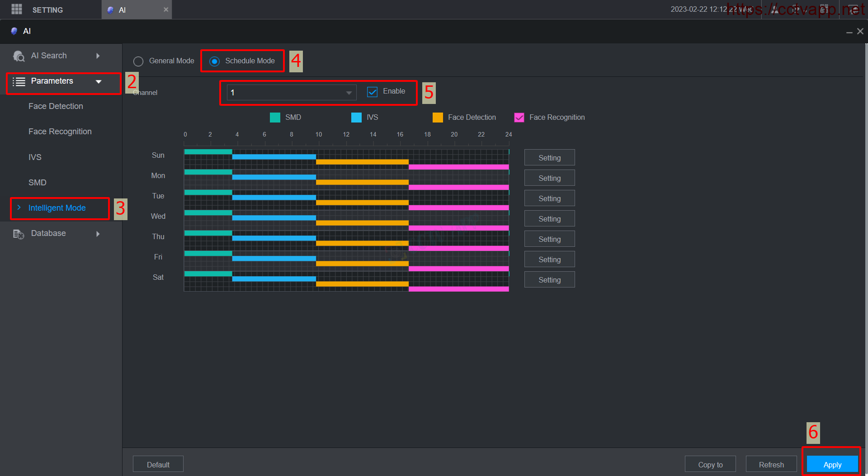868x476 pixels.
Task: Select the General Mode radio button
Action: pyautogui.click(x=138, y=61)
